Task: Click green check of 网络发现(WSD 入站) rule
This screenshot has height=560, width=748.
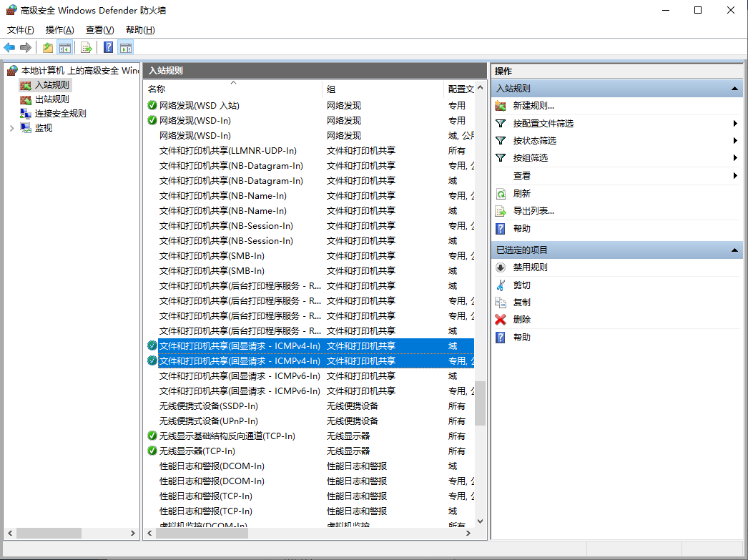Action: click(152, 105)
